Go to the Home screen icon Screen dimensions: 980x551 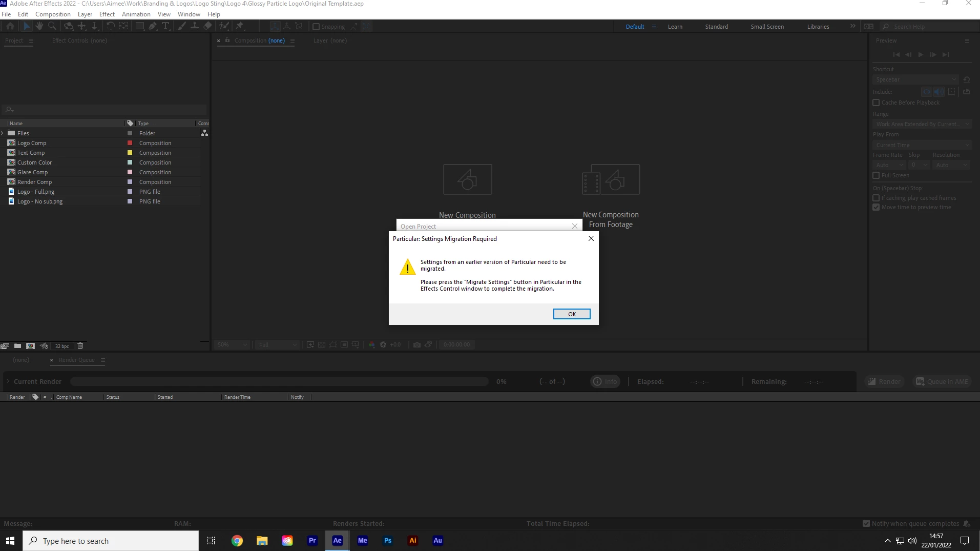[10, 26]
